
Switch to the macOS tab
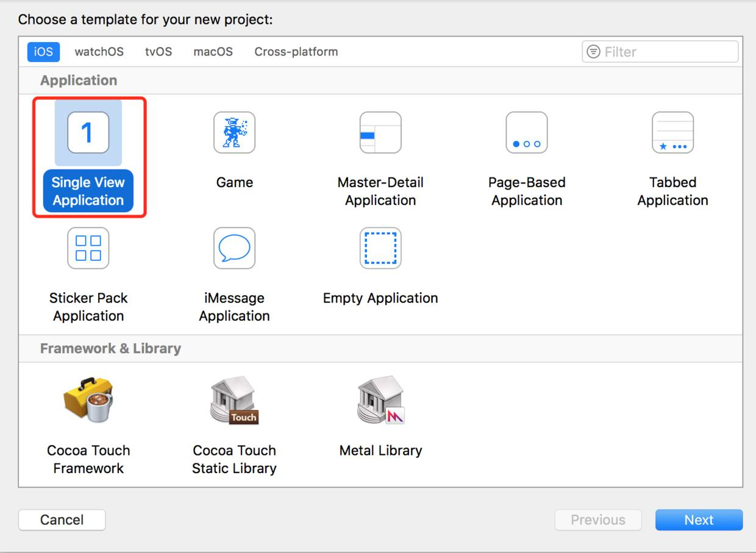213,52
